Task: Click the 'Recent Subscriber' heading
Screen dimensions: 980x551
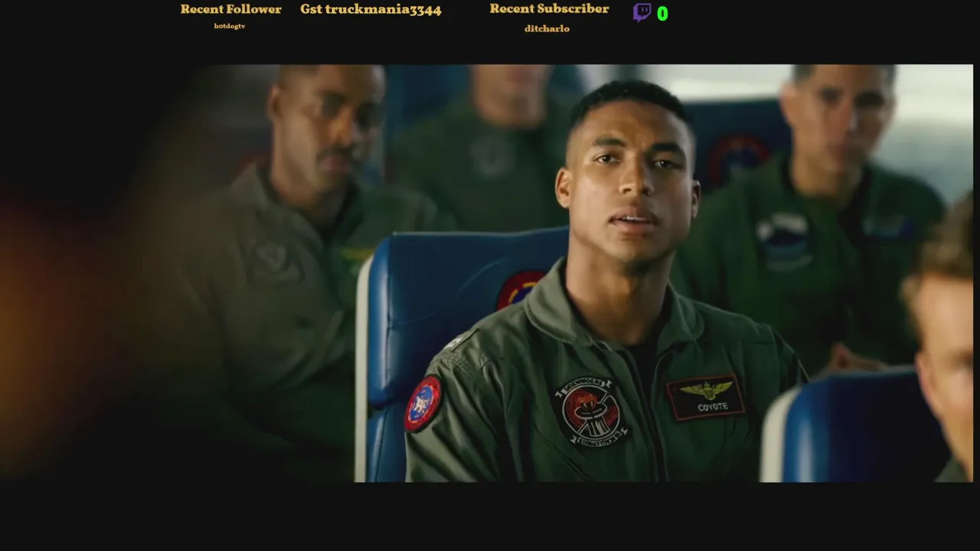Action: pyautogui.click(x=549, y=9)
